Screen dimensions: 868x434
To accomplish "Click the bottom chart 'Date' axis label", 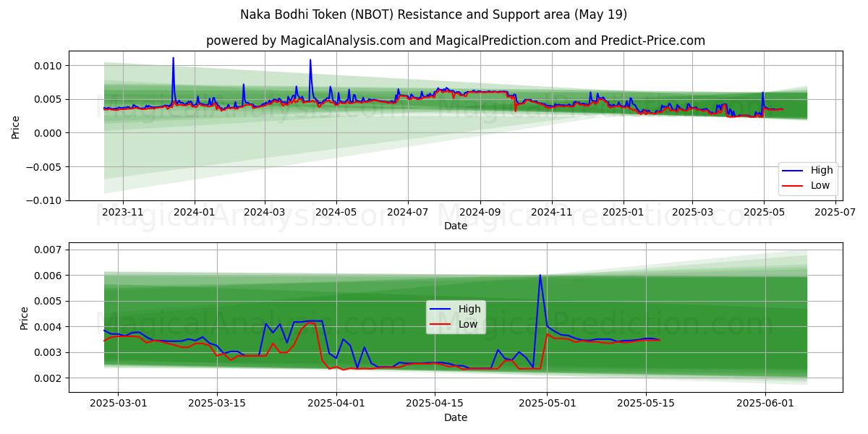I will coord(456,417).
